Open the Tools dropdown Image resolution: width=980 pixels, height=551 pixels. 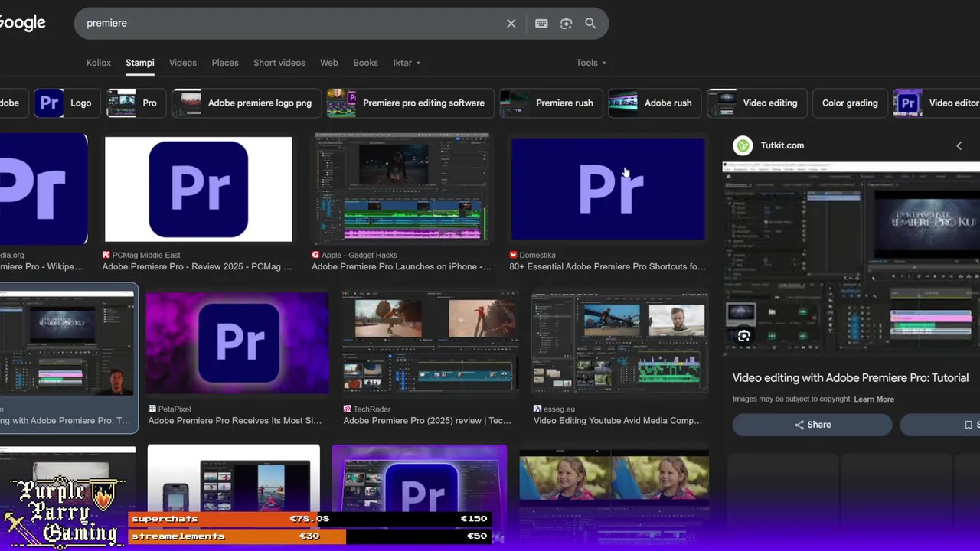[591, 63]
